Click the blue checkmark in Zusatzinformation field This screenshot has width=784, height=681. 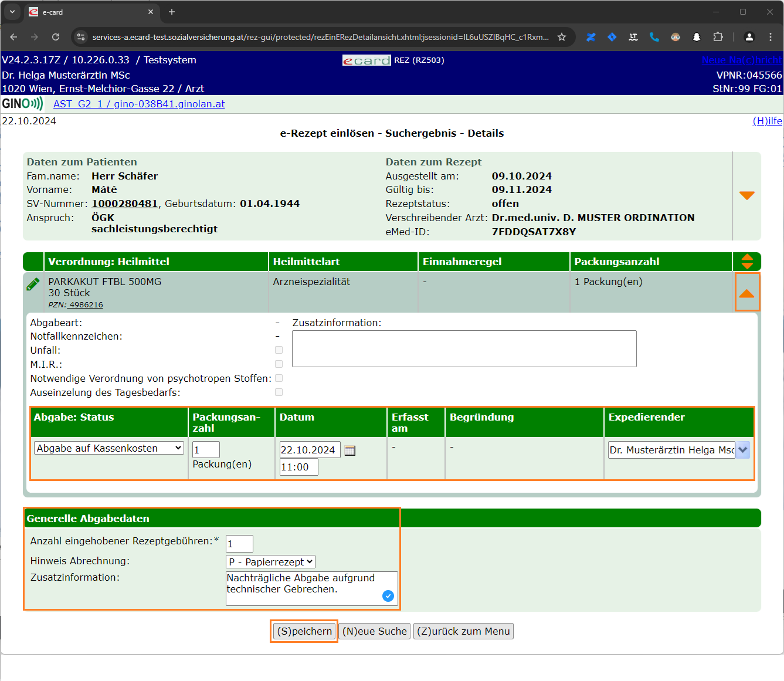(388, 596)
